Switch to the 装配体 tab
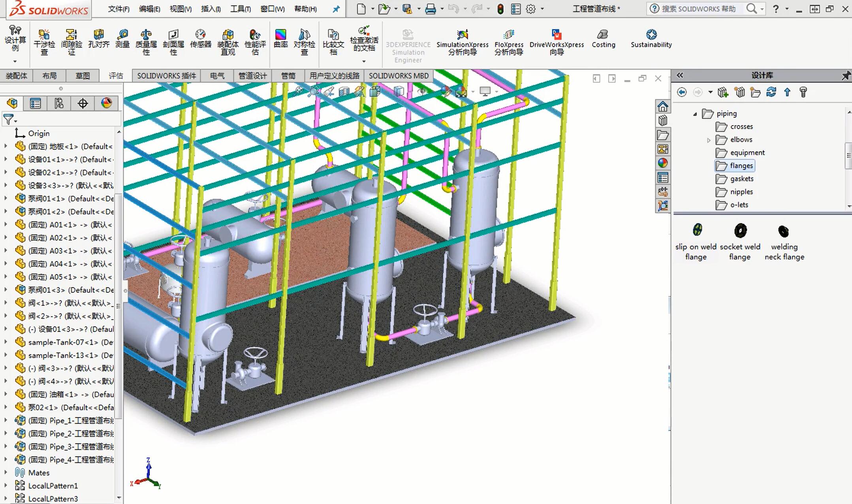The height and width of the screenshot is (504, 852). 16,75
